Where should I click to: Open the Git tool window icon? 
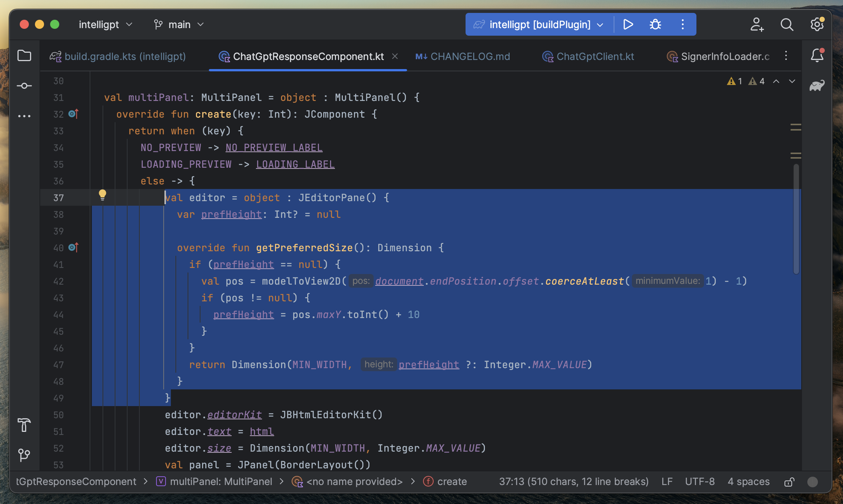24,455
